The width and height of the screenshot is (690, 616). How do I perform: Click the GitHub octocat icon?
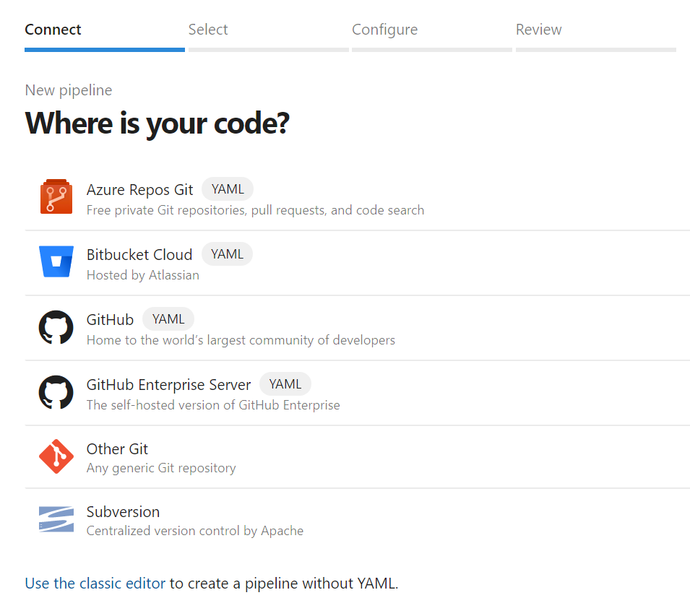pos(56,327)
